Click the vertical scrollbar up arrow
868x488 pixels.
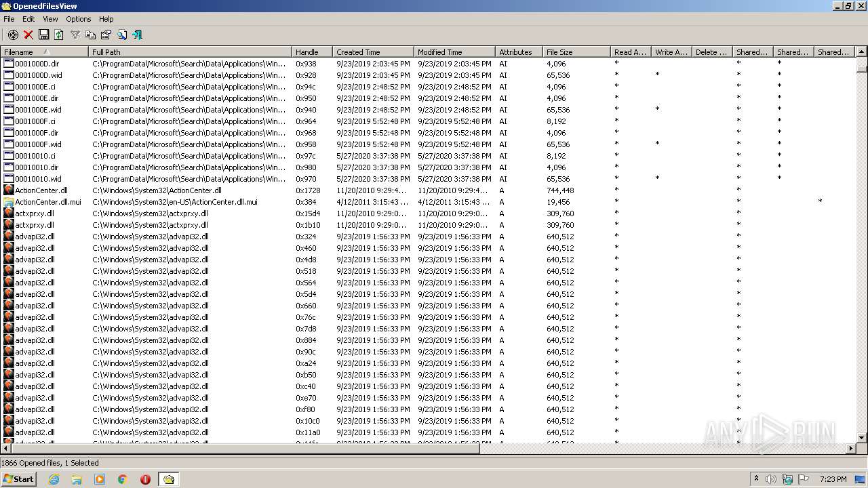[862, 52]
